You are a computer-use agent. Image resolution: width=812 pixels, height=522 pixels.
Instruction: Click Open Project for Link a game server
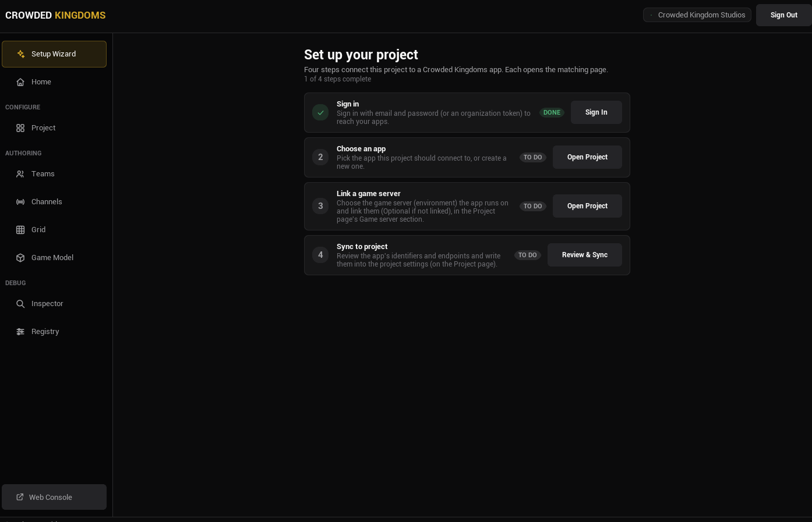click(x=587, y=206)
